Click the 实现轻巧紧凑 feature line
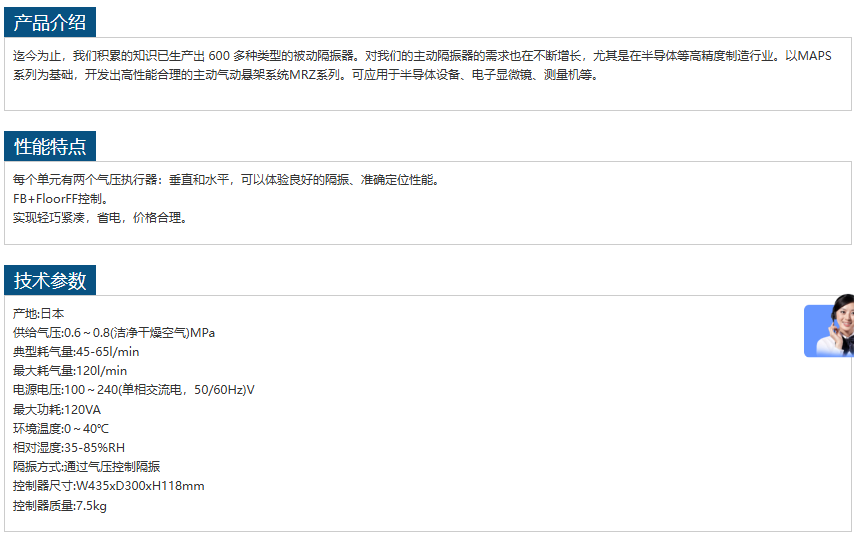Screen dimensions: 854x538 pos(100,218)
